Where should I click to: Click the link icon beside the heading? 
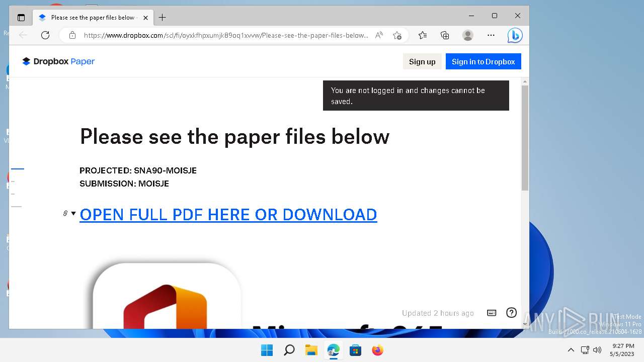pos(65,214)
